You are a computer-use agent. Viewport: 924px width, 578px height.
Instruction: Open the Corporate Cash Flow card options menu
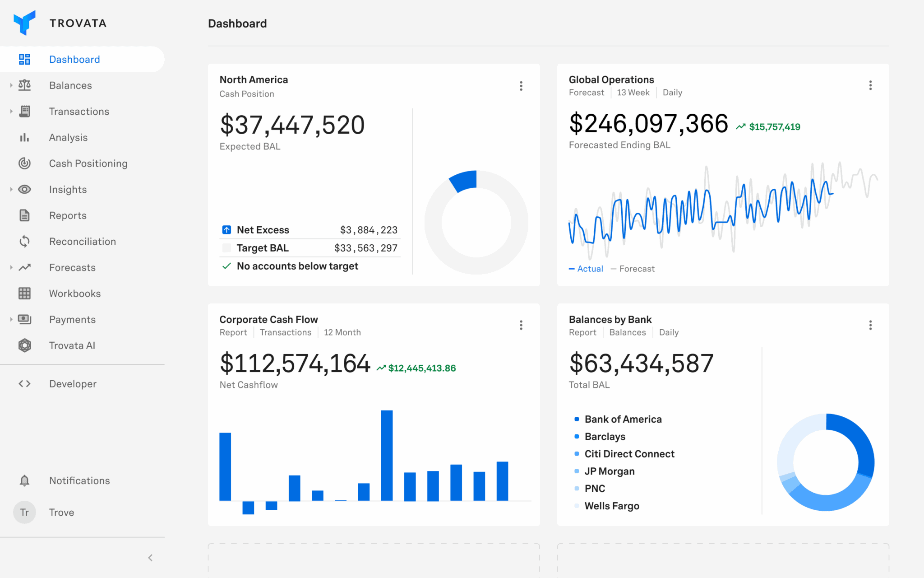tap(521, 325)
